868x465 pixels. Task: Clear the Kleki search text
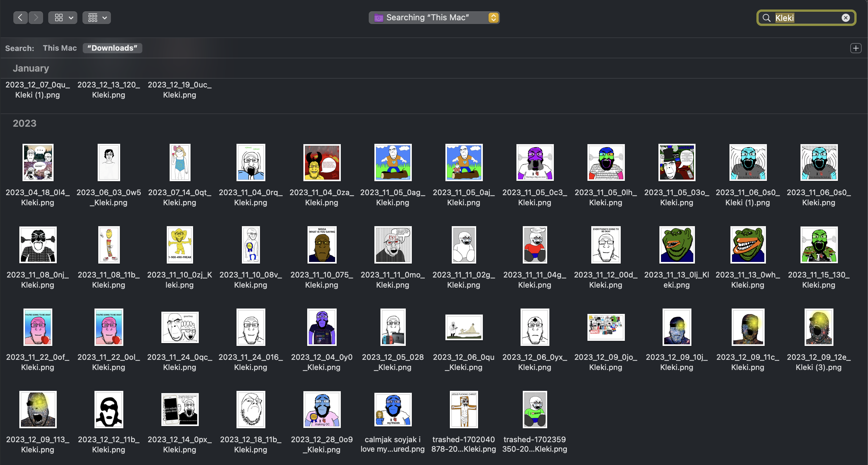coord(845,18)
